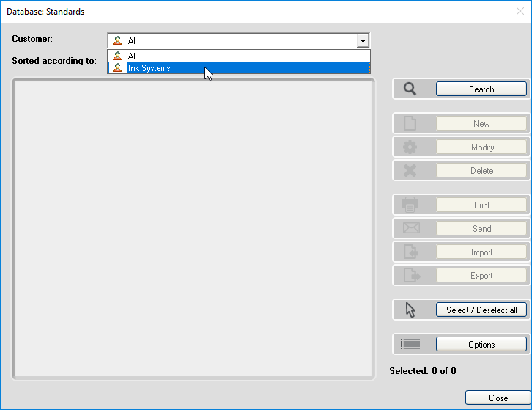Screen dimensions: 532x410
Task: Open the Options button
Action: (481, 345)
